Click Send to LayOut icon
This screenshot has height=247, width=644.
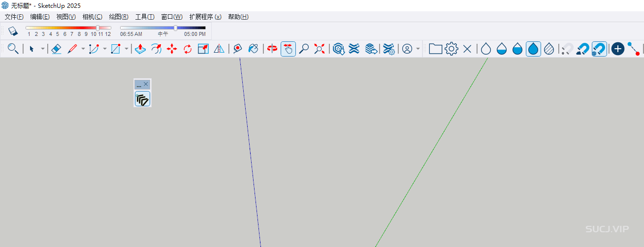point(371,49)
